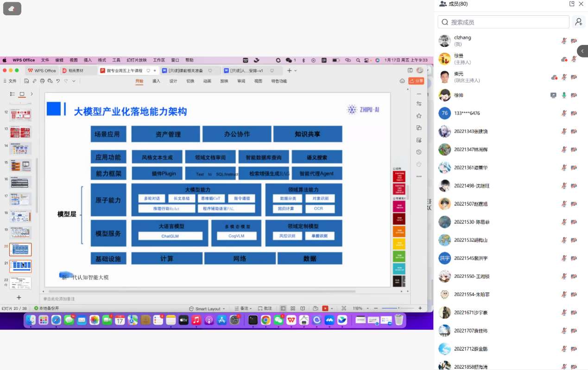Toggle microphone for member 徐帅
The width and height of the screenshot is (588, 370).
click(x=564, y=95)
